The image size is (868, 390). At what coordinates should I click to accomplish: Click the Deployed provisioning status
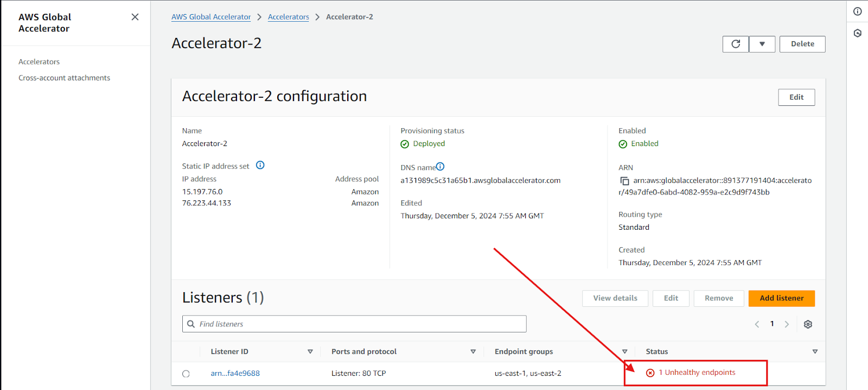point(429,143)
